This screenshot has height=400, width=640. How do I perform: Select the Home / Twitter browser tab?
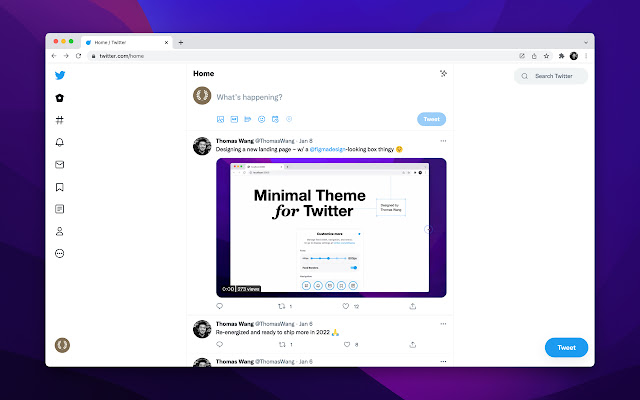(127, 42)
